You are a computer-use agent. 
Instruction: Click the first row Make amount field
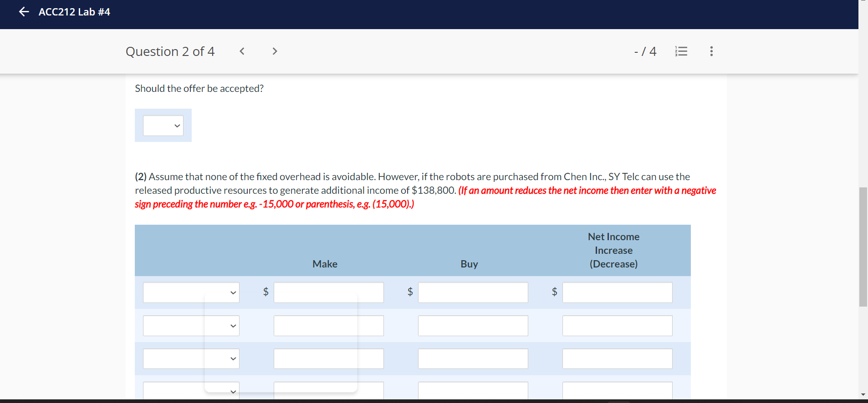[x=329, y=292]
